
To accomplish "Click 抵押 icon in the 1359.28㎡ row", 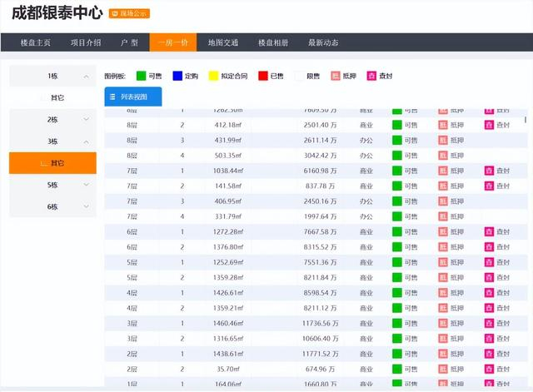I will pos(443,277).
